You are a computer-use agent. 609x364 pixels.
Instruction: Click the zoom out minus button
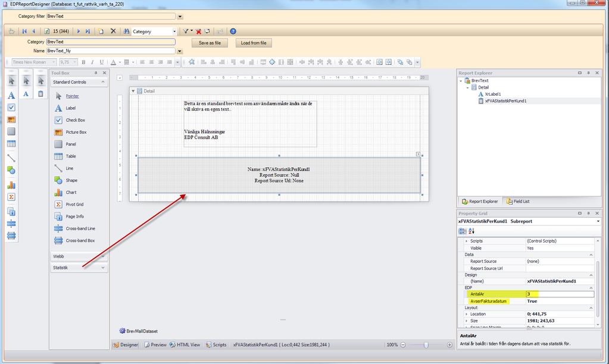coord(403,344)
